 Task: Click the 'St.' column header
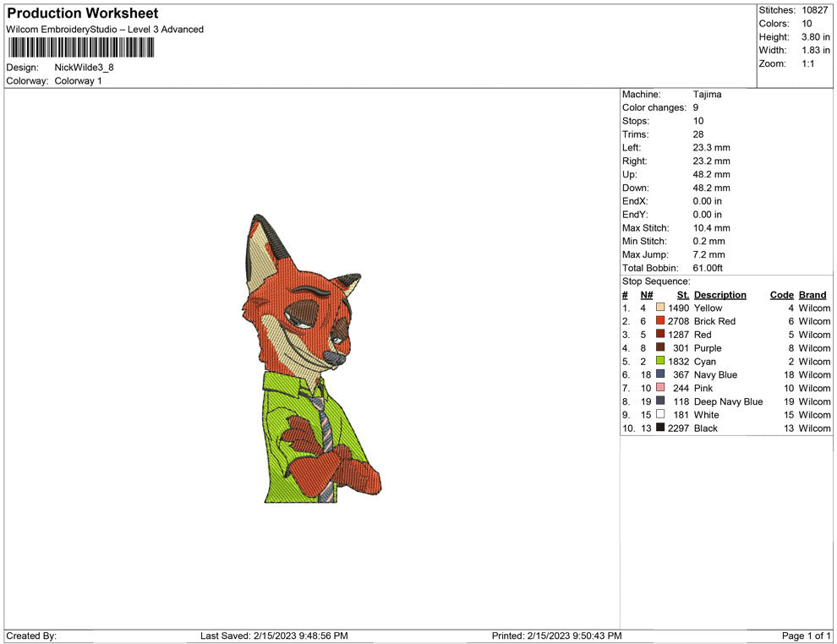click(683, 294)
